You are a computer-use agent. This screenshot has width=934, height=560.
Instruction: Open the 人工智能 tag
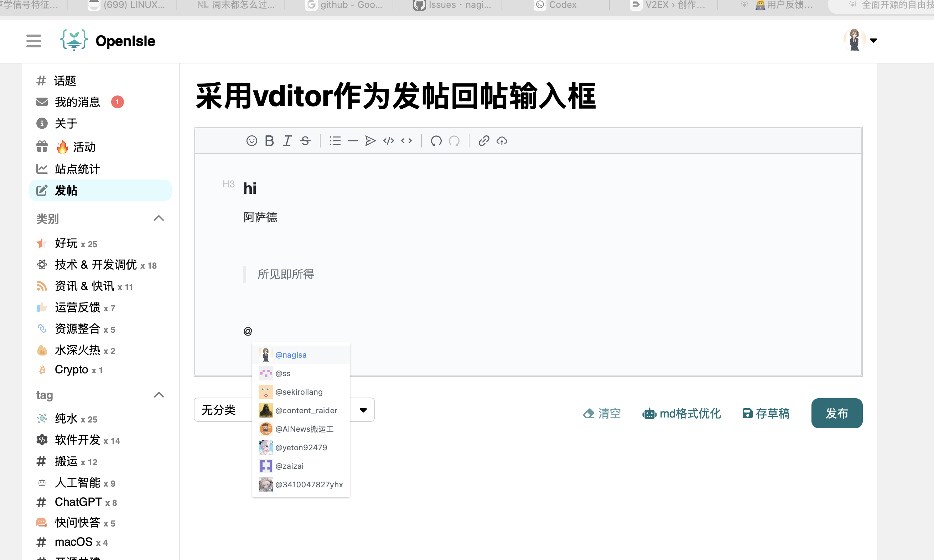click(x=76, y=483)
